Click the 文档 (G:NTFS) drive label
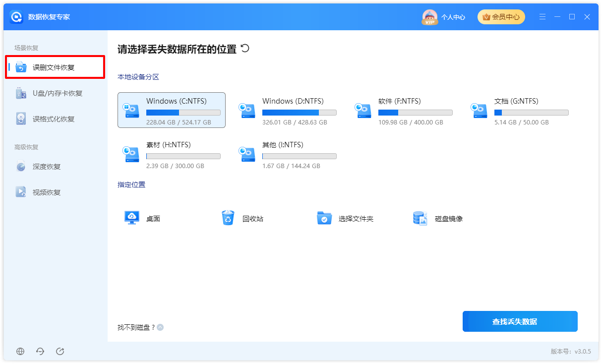Image resolution: width=602 pixels, height=364 pixels. (516, 101)
